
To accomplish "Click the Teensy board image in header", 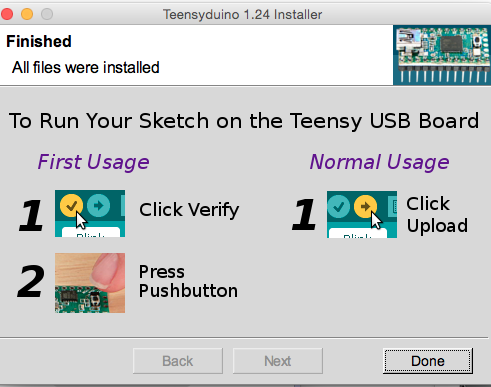I will (x=442, y=55).
